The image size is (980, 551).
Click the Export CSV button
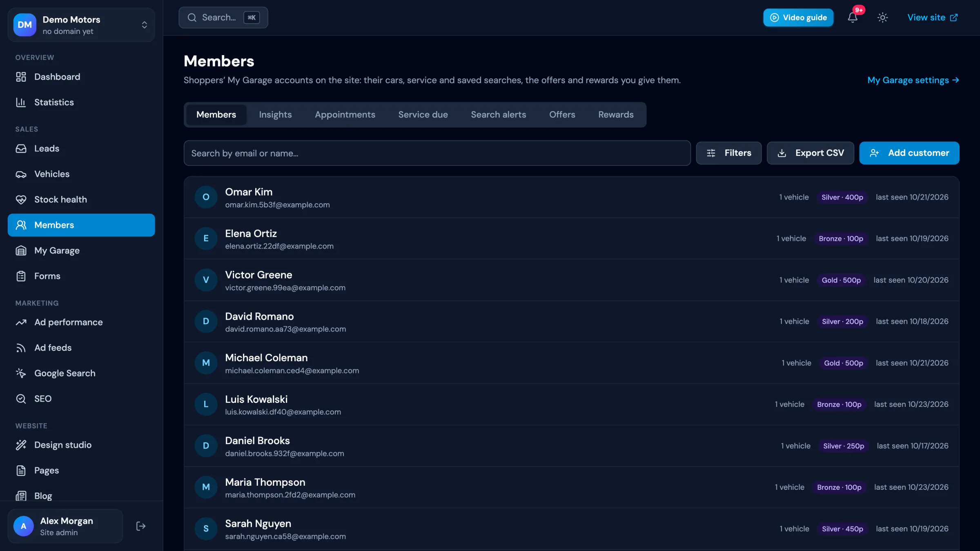point(810,153)
